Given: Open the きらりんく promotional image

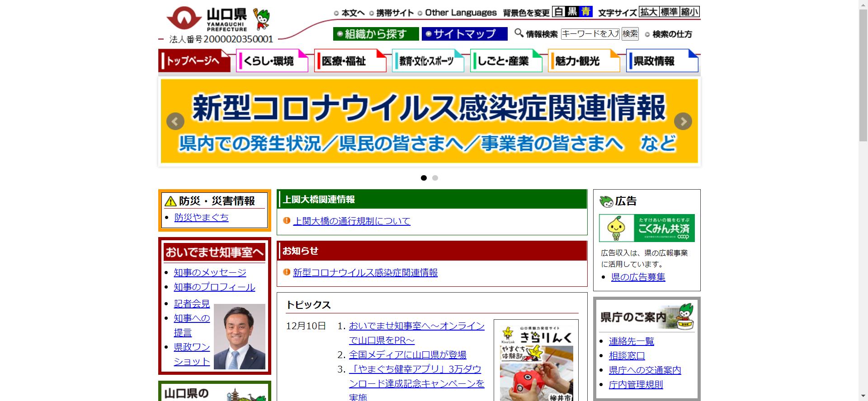Looking at the screenshot, I should (536, 361).
